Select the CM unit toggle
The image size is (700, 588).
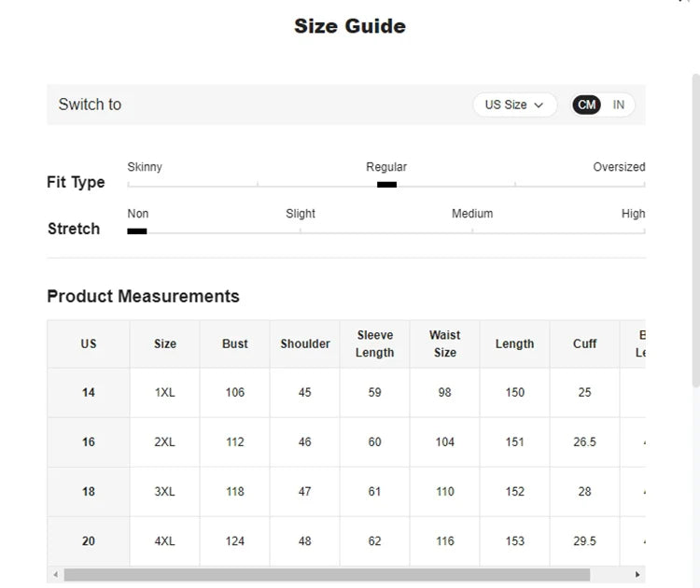[x=587, y=105]
